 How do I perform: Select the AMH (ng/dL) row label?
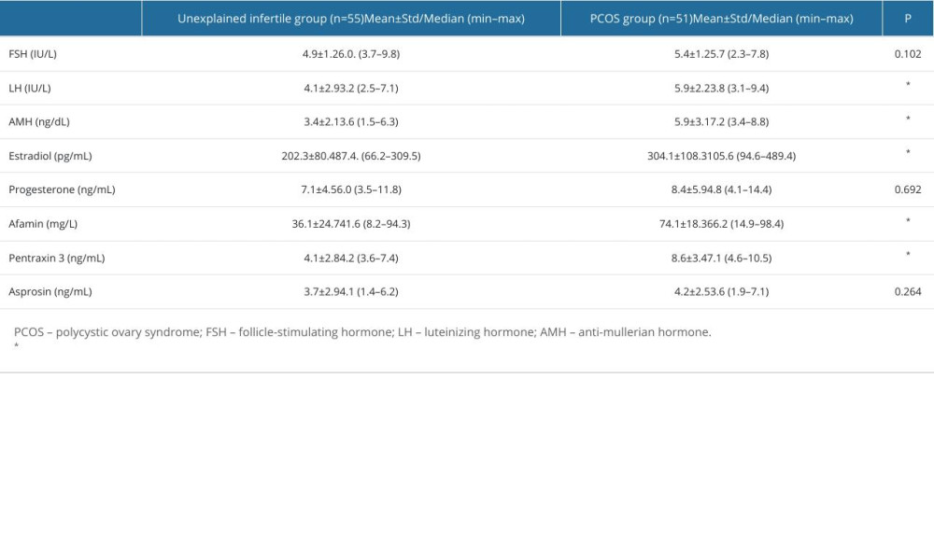(x=39, y=122)
